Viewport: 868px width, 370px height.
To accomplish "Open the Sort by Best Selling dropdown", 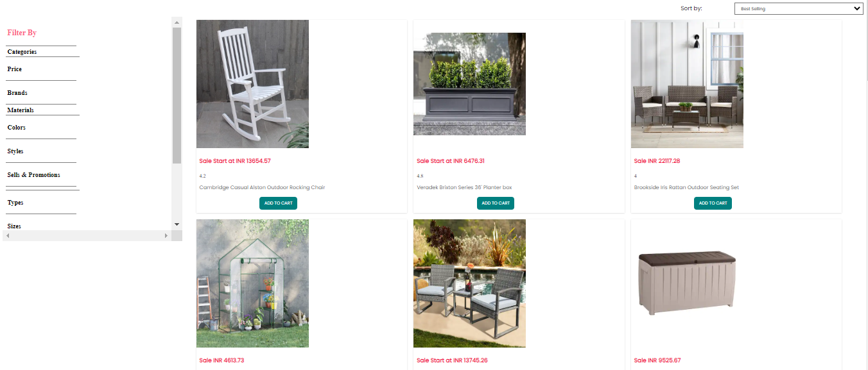I will click(798, 8).
